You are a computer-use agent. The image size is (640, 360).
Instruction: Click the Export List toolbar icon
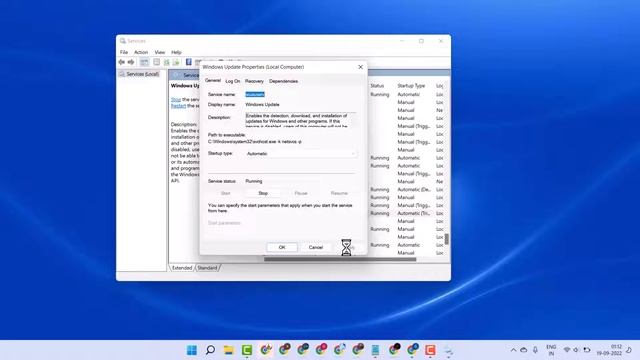tap(176, 62)
